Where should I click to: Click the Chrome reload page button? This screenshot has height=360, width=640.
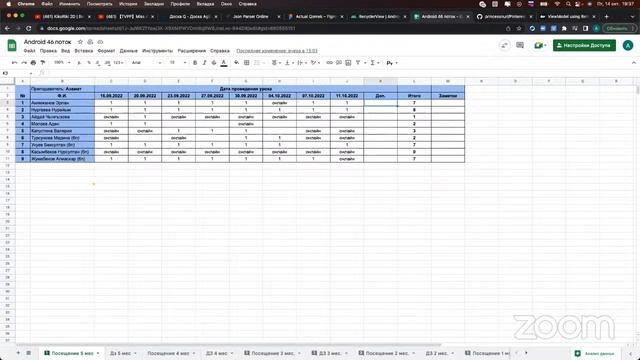29,29
